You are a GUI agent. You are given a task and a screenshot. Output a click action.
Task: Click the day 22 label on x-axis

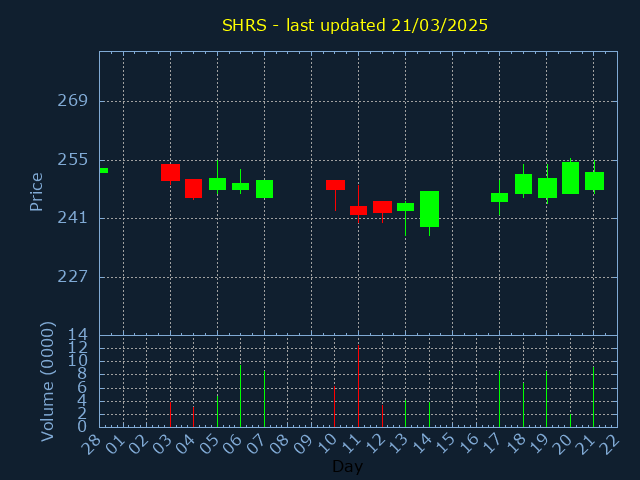pyautogui.click(x=608, y=443)
